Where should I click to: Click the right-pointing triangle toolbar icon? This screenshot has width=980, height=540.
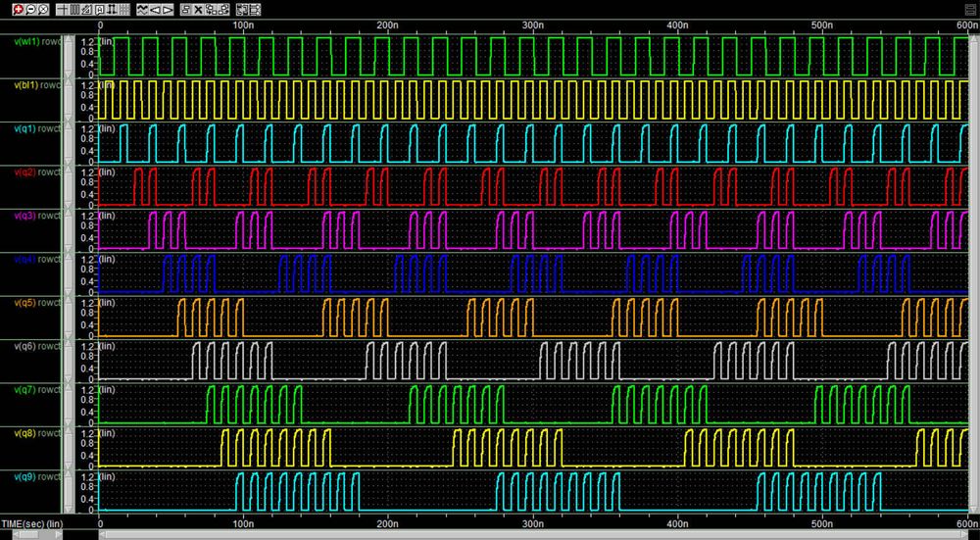[x=168, y=9]
